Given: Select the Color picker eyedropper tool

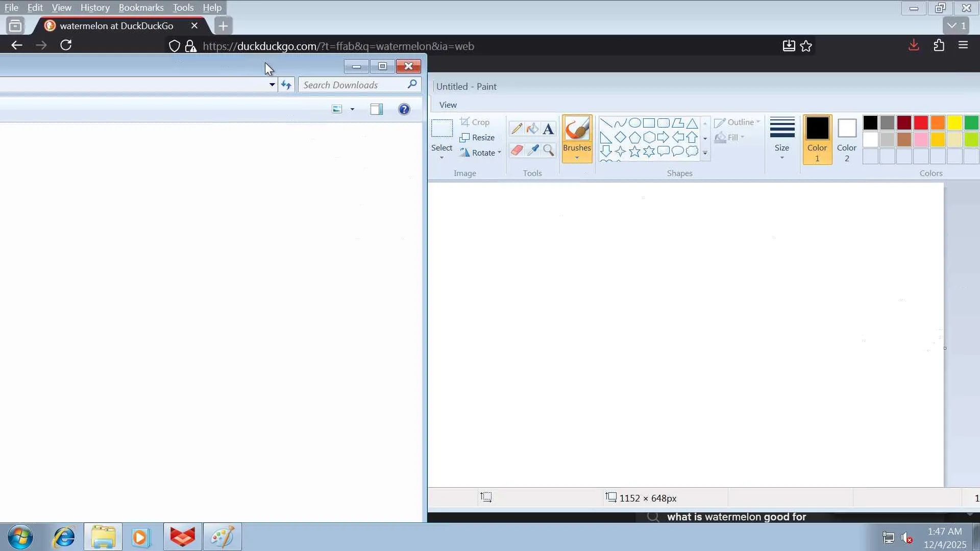Looking at the screenshot, I should 532,150.
